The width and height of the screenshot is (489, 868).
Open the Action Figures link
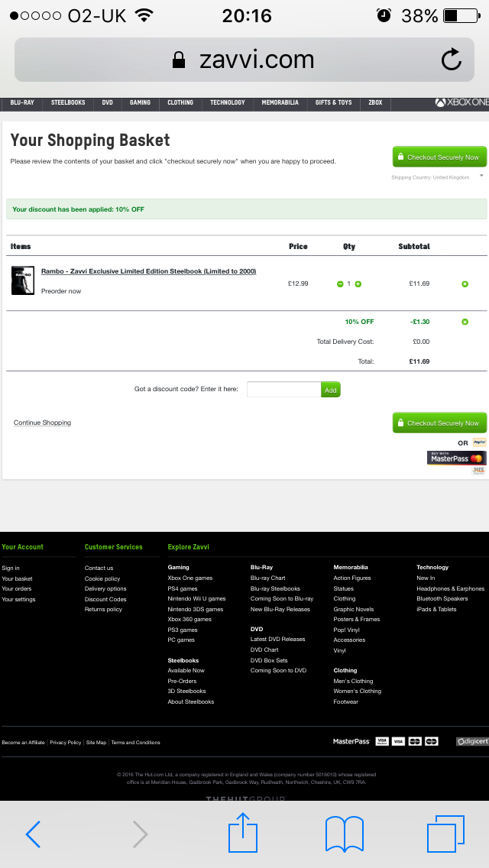(x=352, y=578)
